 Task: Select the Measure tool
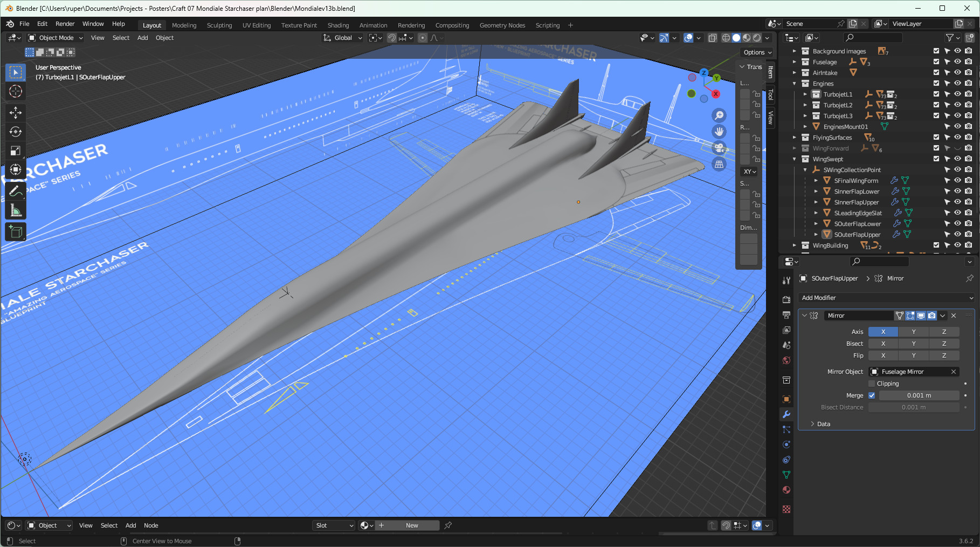tap(16, 210)
